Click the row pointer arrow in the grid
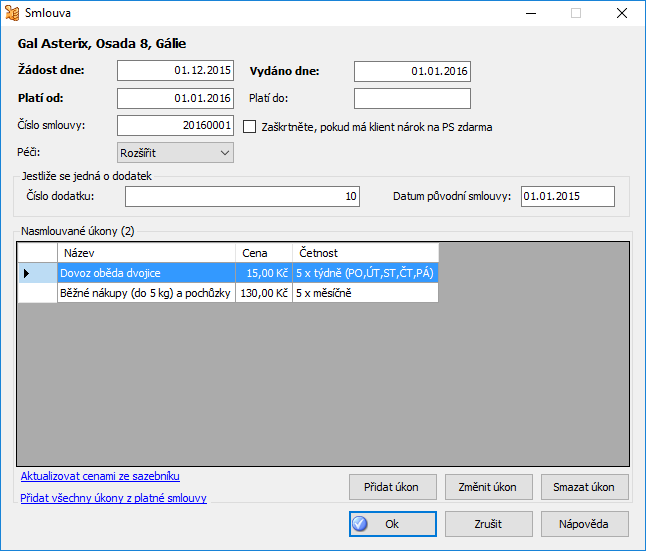The image size is (646, 551). coord(27,273)
